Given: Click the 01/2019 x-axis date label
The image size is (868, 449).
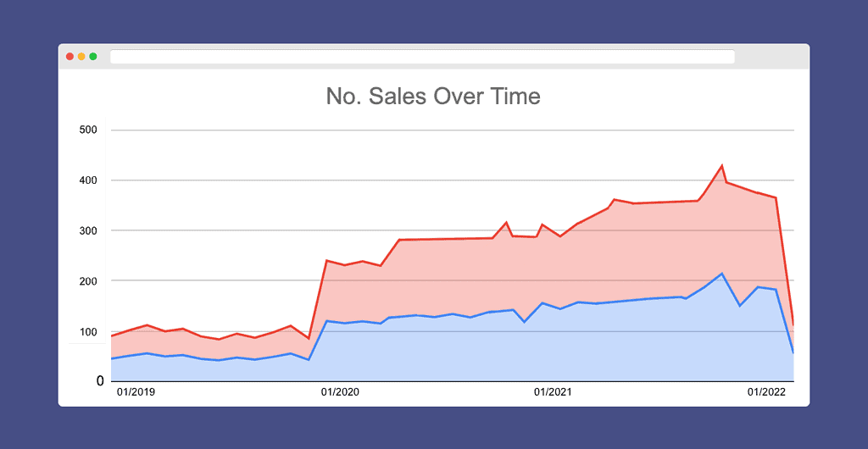Looking at the screenshot, I should (x=136, y=392).
